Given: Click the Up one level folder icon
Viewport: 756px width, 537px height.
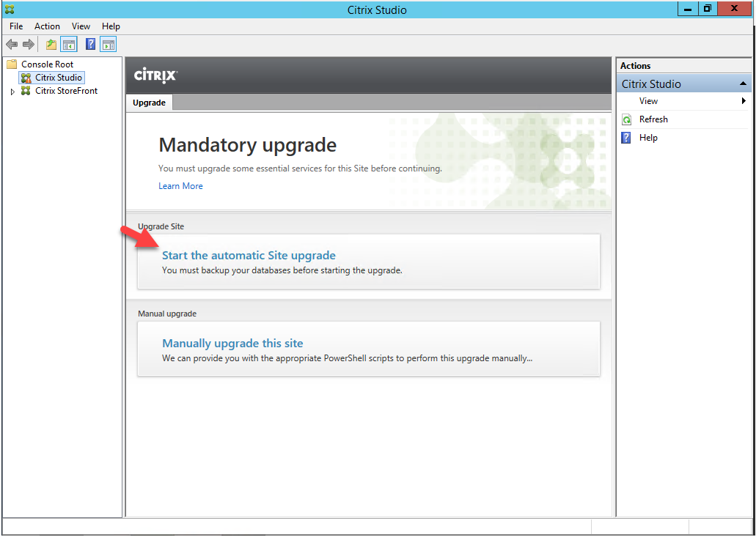Looking at the screenshot, I should [x=51, y=45].
